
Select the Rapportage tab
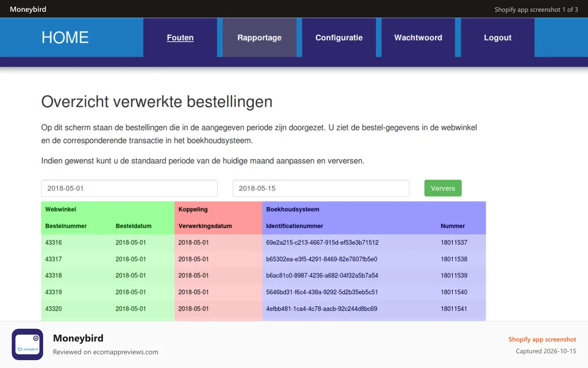click(260, 37)
